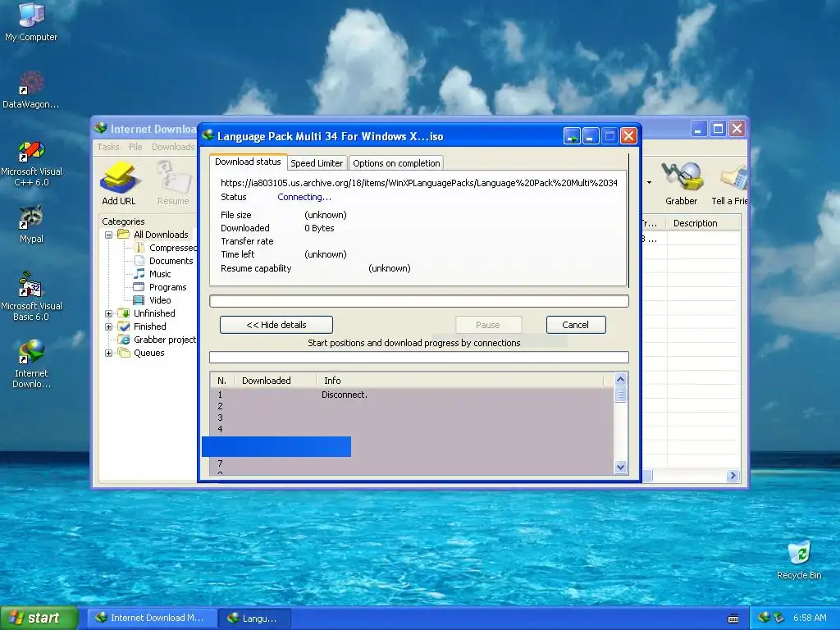This screenshot has width=840, height=630.
Task: Click Resume toolbar icon in IDM window
Action: (x=173, y=184)
